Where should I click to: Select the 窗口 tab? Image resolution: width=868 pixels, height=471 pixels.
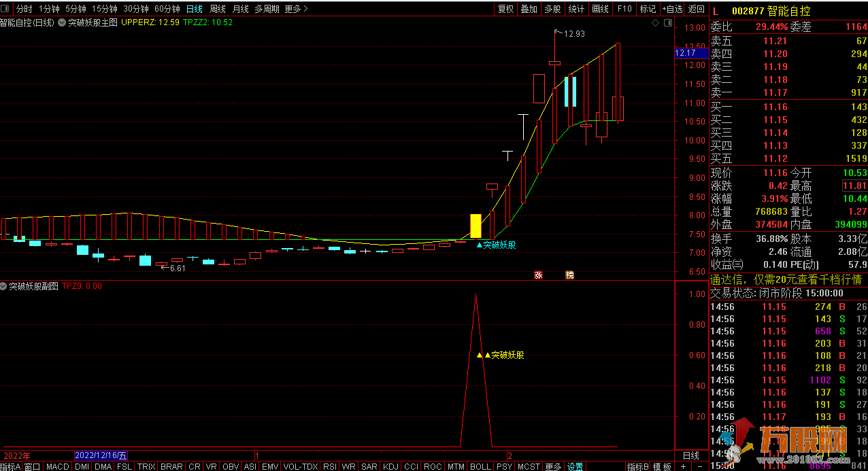pos(33,467)
